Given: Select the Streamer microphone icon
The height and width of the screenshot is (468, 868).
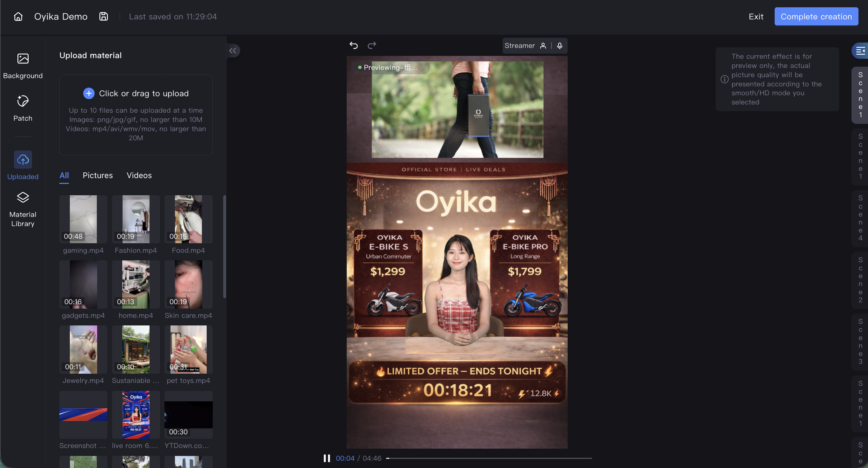Looking at the screenshot, I should pyautogui.click(x=559, y=46).
